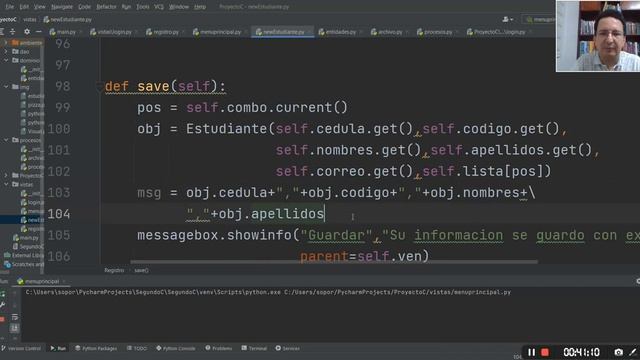
Task: Click the save() breadcrumb below editor
Action: [x=141, y=270]
